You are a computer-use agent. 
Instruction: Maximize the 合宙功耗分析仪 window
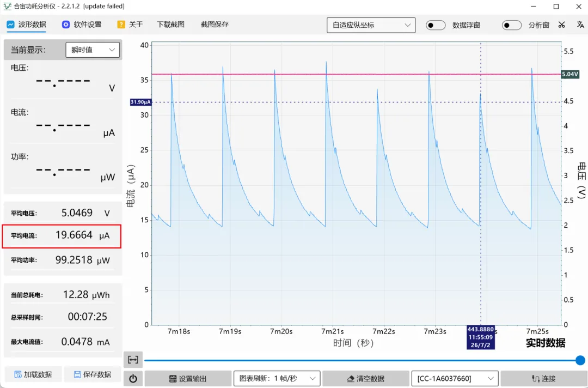[x=556, y=7]
